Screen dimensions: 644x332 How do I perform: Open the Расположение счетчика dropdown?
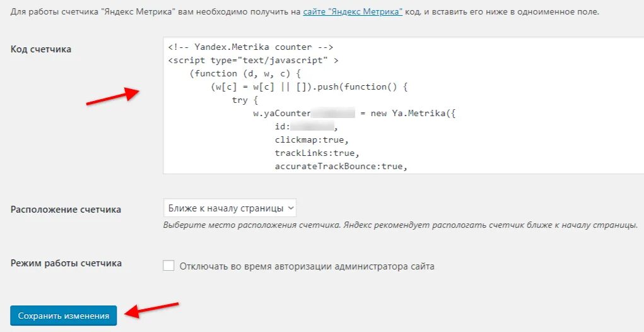point(230,208)
